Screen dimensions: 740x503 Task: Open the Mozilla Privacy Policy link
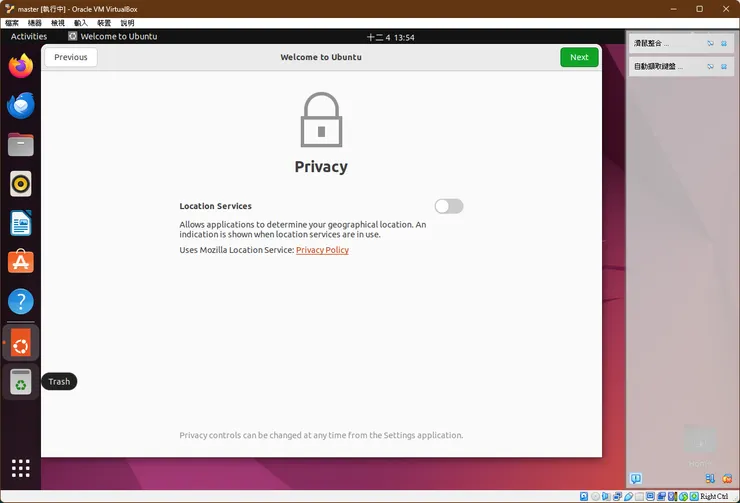point(322,250)
